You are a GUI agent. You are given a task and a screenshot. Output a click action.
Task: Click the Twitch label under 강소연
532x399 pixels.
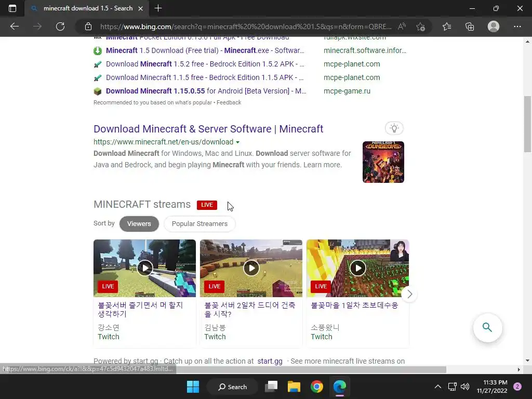pyautogui.click(x=109, y=337)
